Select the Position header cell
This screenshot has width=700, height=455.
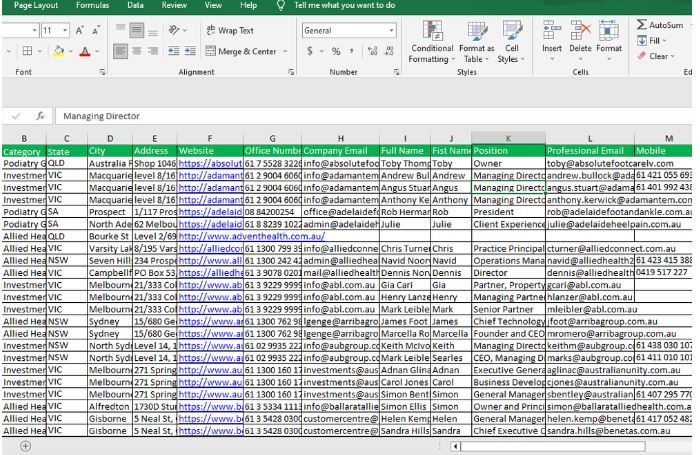(508, 151)
